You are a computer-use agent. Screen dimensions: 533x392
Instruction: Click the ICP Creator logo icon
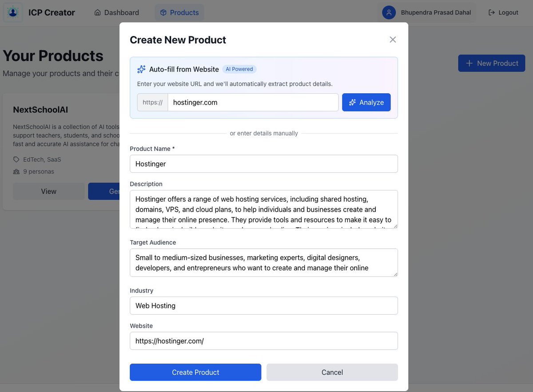point(13,12)
